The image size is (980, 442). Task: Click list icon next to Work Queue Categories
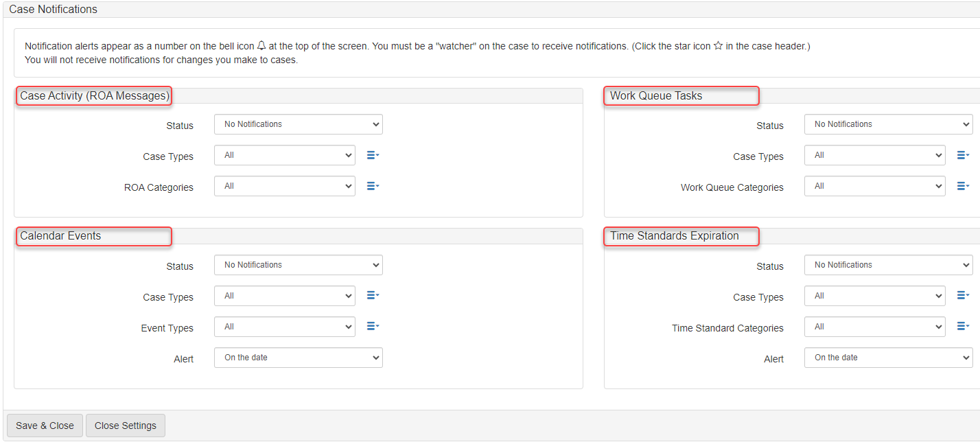tap(963, 186)
